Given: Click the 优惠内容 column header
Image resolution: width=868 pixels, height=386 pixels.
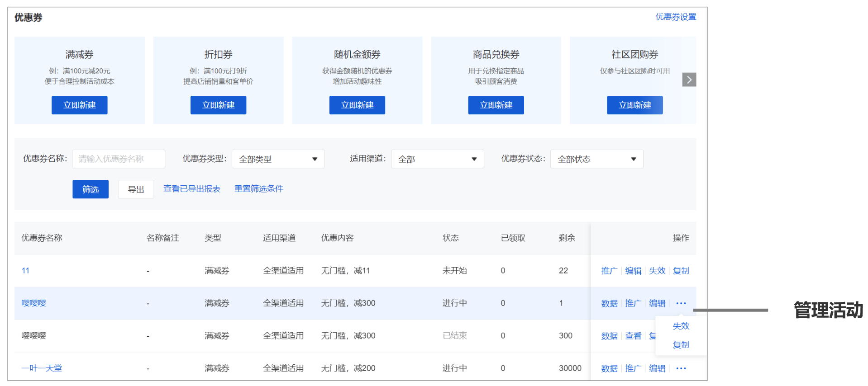Looking at the screenshot, I should tap(338, 238).
